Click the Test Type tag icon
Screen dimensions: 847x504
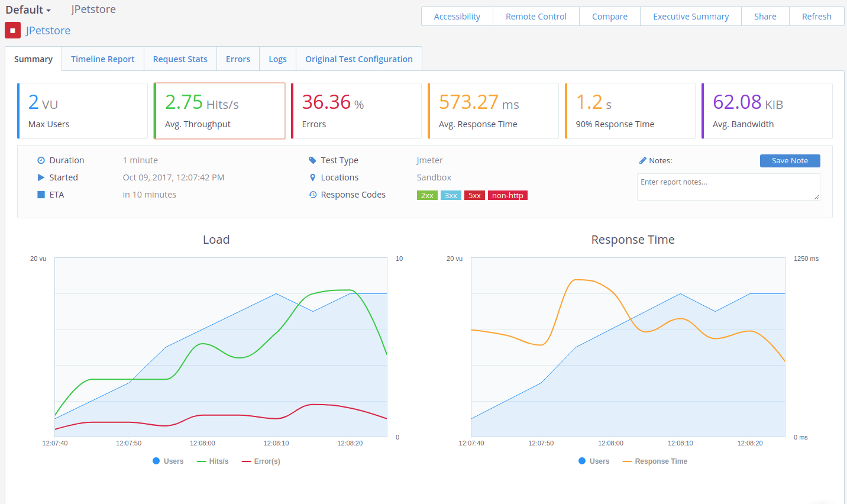(x=313, y=160)
